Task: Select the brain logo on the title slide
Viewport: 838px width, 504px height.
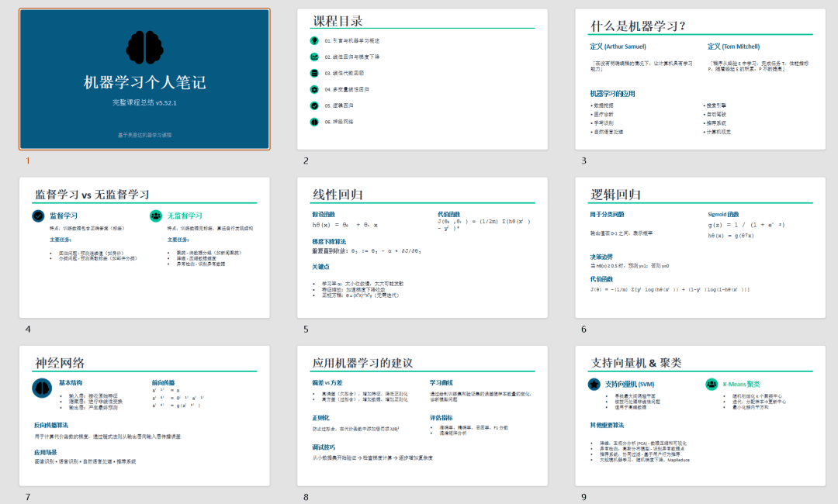Action: coord(144,47)
